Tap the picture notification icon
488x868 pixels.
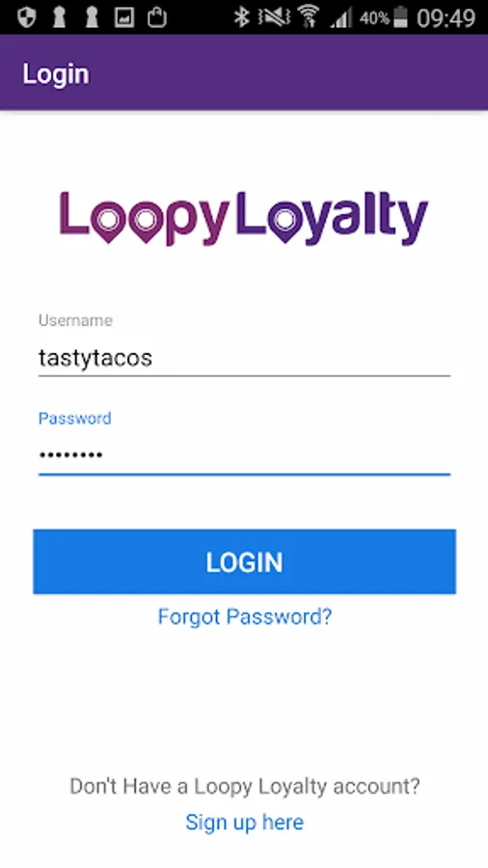click(x=124, y=17)
